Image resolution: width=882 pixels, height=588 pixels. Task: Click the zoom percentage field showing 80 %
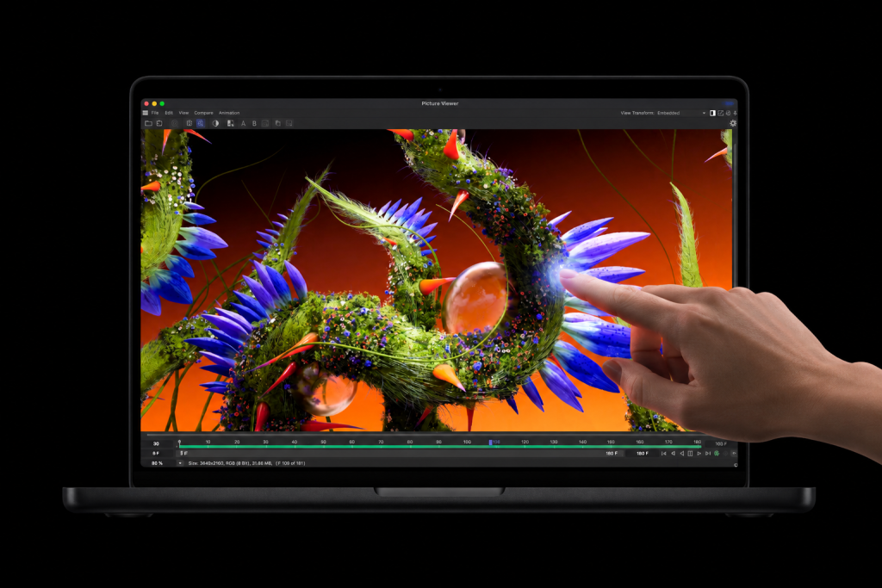coord(157,463)
